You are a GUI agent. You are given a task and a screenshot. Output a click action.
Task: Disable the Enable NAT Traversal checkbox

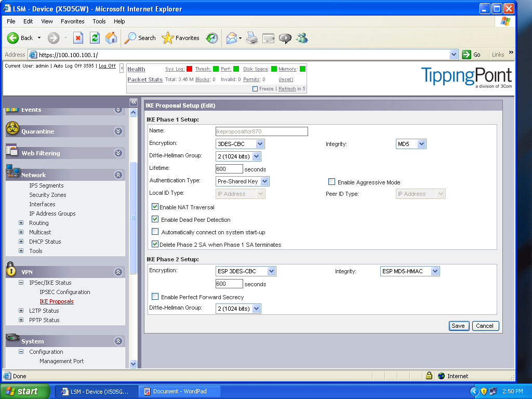click(155, 207)
